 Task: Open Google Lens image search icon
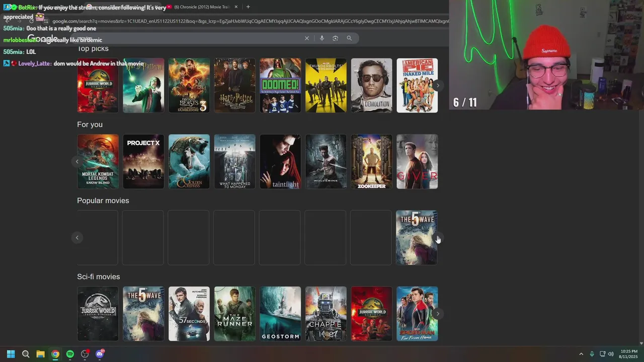pyautogui.click(x=335, y=38)
